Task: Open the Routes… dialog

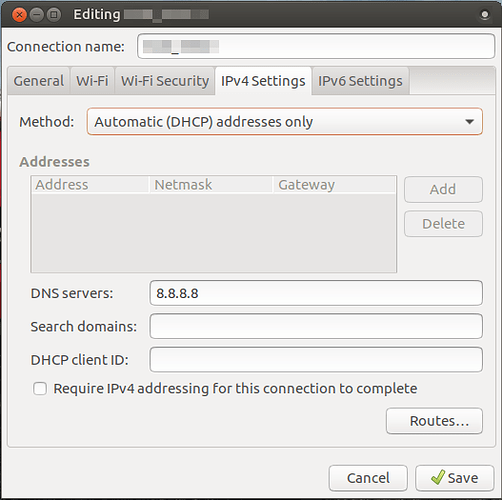Action: tap(434, 421)
